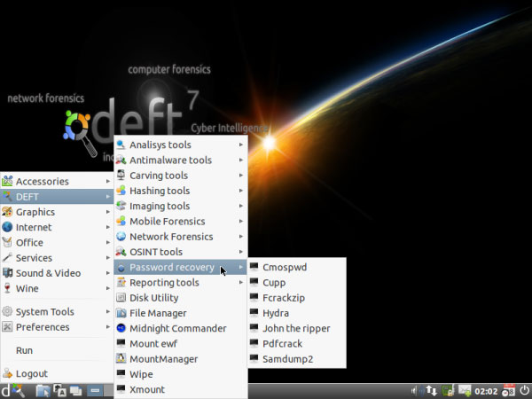Click the Hashing tools icon
Screen dimensions: 532x399
tap(121, 191)
